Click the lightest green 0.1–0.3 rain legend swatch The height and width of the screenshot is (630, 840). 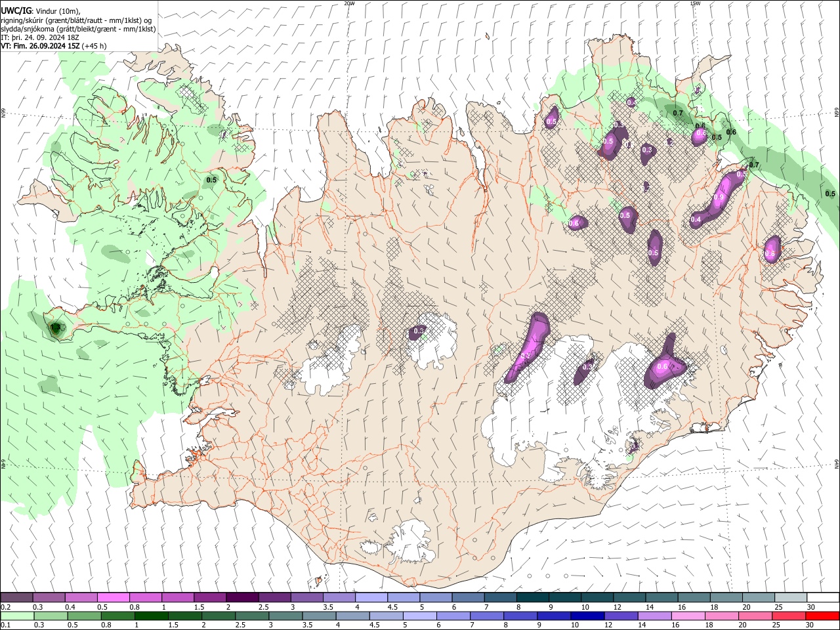[17, 616]
